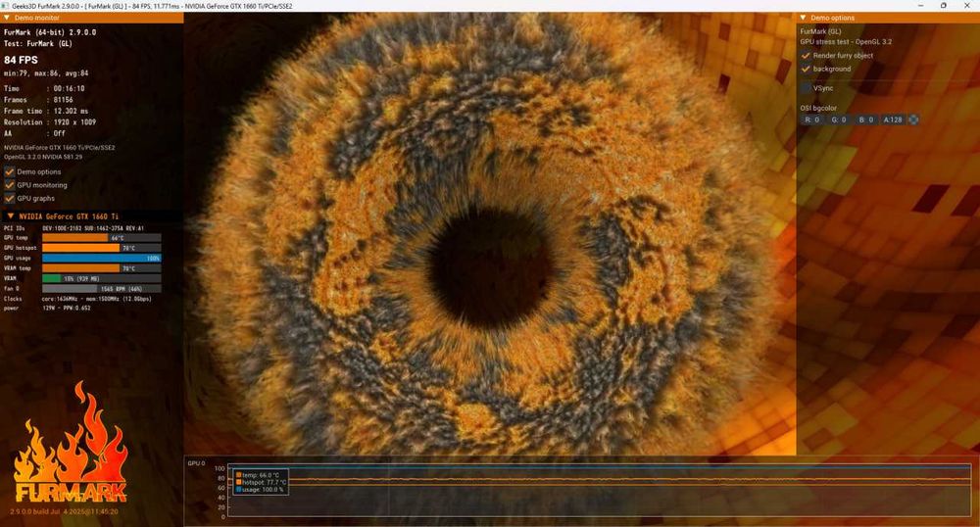Click the GPU 0 graph label
The height and width of the screenshot is (527, 980).
click(196, 463)
